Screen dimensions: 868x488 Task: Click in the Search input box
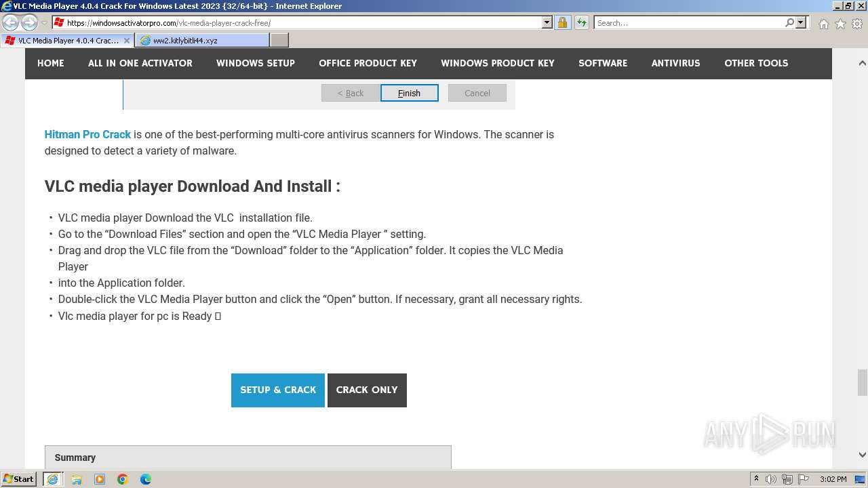(x=688, y=22)
